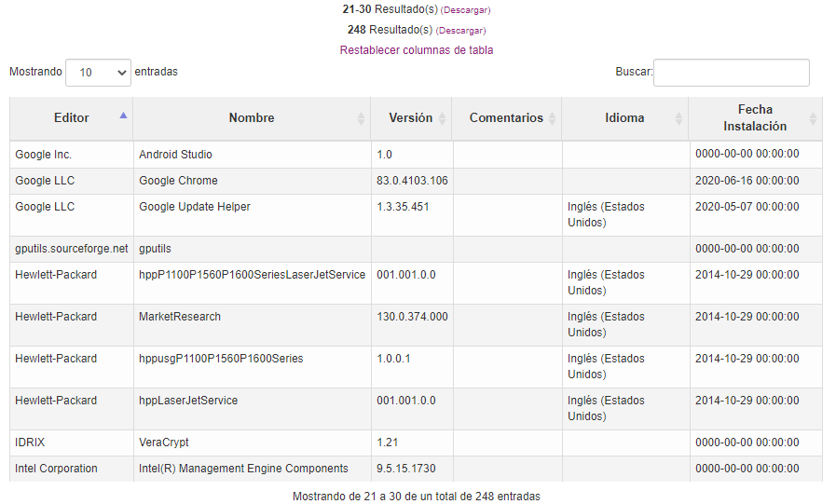Viewport: 836px width, 504px height.
Task: Click the Fecha Instalación column header
Action: tap(755, 118)
